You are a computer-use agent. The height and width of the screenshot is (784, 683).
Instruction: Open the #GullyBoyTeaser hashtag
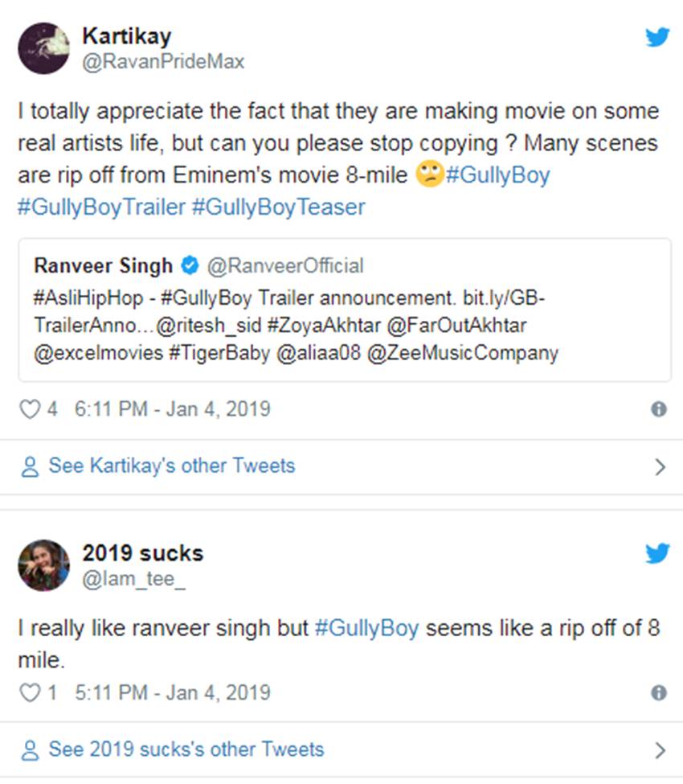278,207
